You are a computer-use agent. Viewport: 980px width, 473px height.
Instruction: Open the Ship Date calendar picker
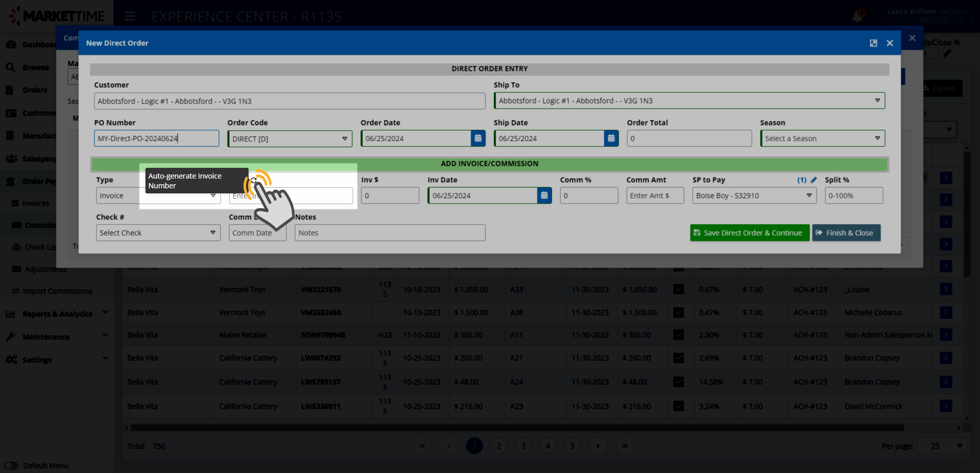point(611,138)
